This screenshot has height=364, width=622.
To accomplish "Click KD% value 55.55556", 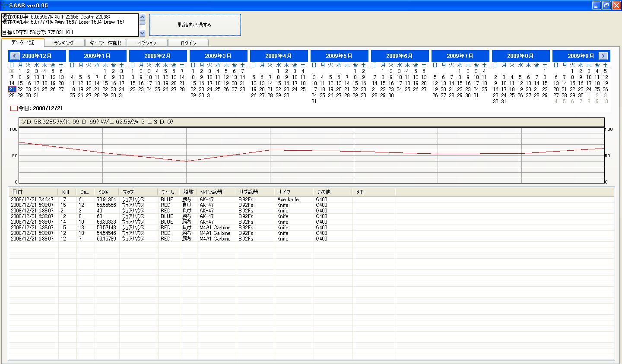I will point(106,205).
